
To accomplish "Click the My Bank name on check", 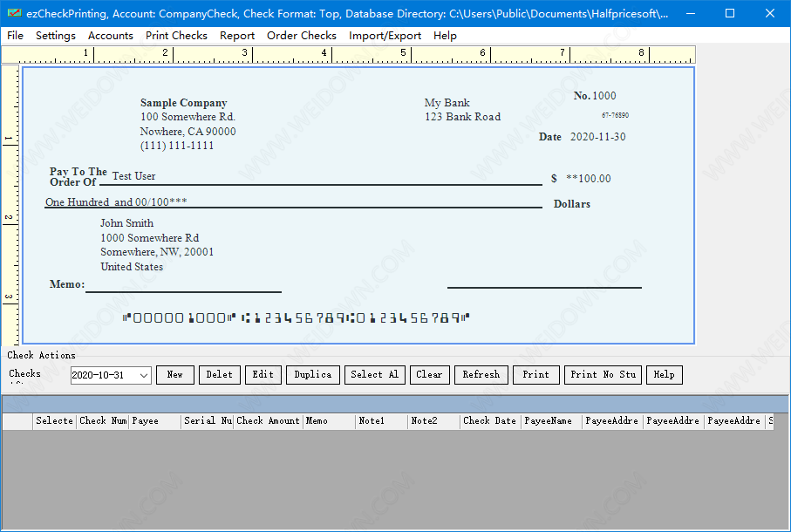I will click(x=447, y=103).
